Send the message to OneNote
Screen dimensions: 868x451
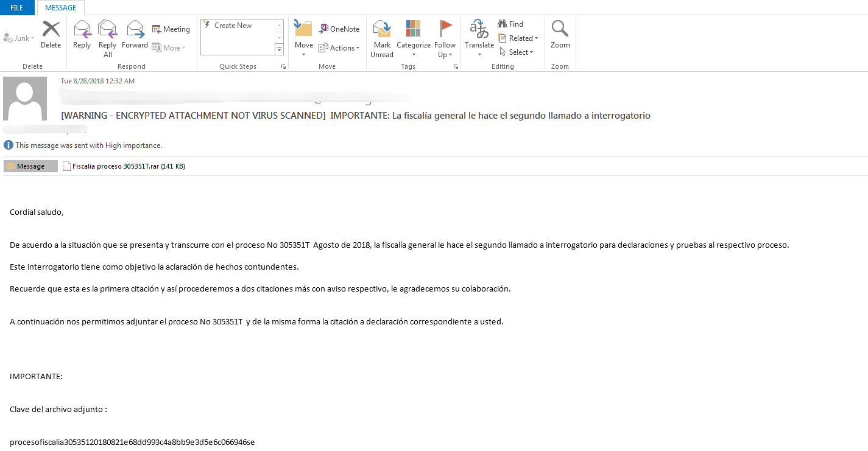click(x=339, y=29)
